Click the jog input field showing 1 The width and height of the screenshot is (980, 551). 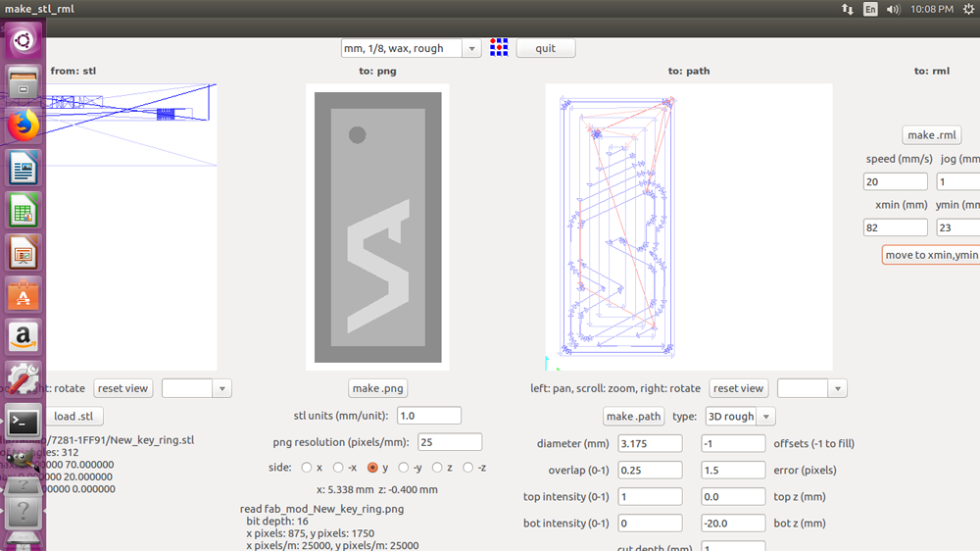(x=958, y=182)
